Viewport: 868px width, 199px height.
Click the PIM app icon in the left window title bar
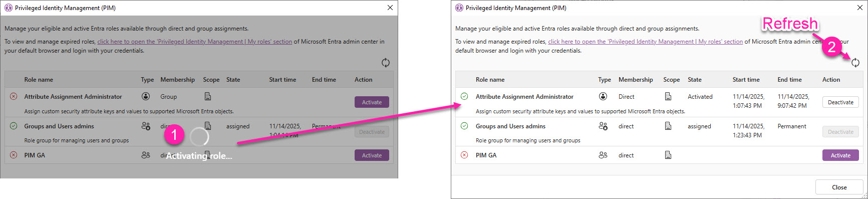[x=9, y=8]
